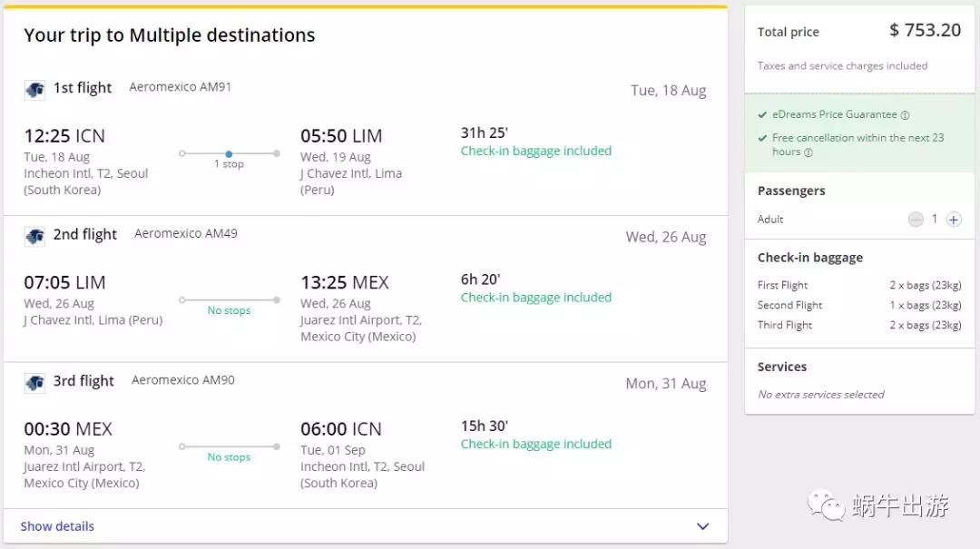The height and width of the screenshot is (549, 980).
Task: Open info icon after free cancellation text
Action: click(x=808, y=152)
